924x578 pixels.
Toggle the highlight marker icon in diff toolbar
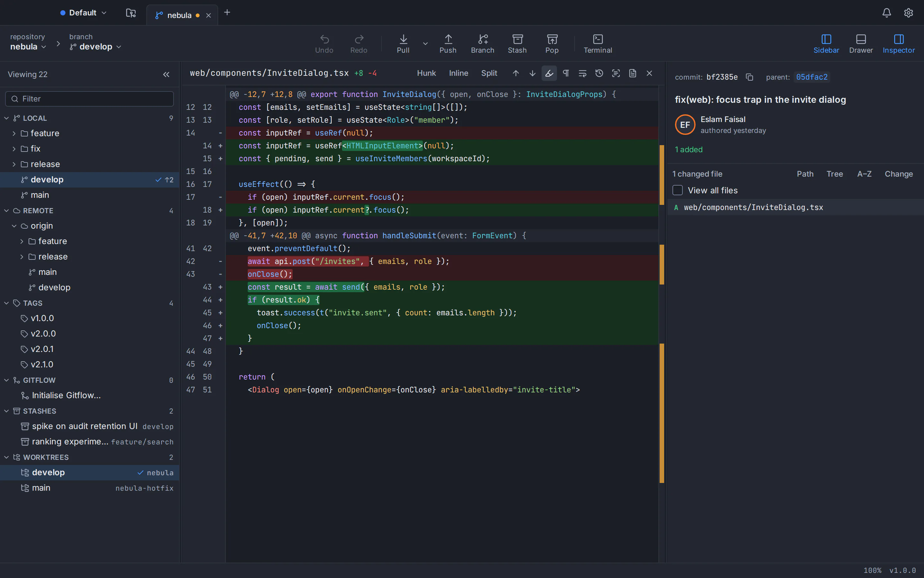click(549, 73)
